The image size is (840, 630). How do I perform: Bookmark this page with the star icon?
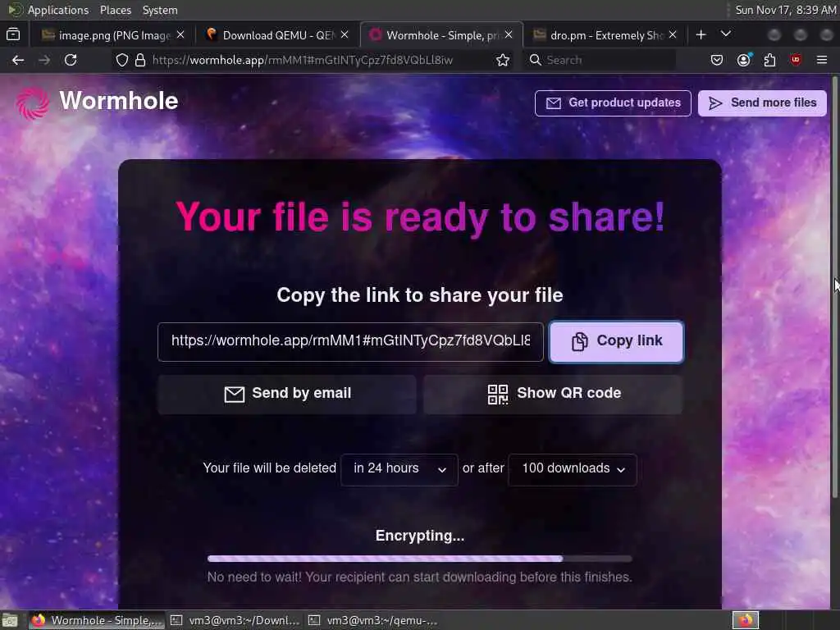pyautogui.click(x=503, y=60)
